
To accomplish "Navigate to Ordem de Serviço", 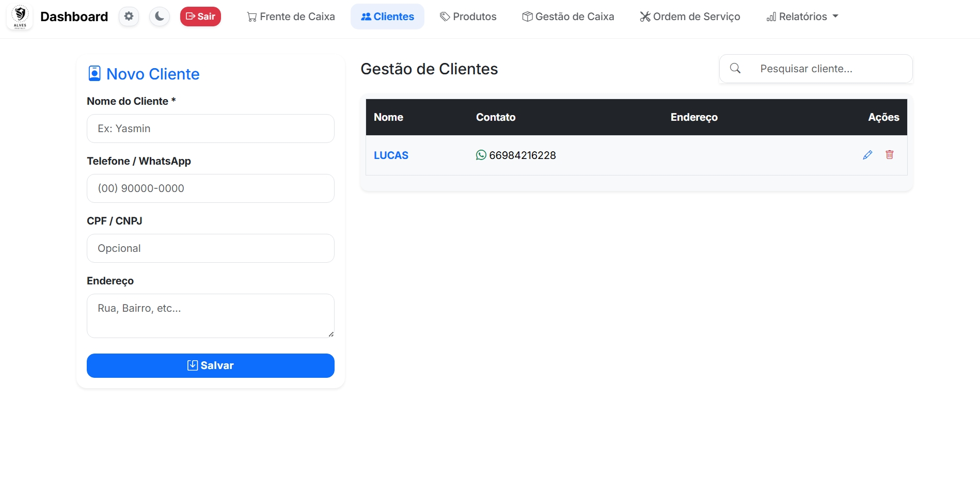I will point(690,17).
